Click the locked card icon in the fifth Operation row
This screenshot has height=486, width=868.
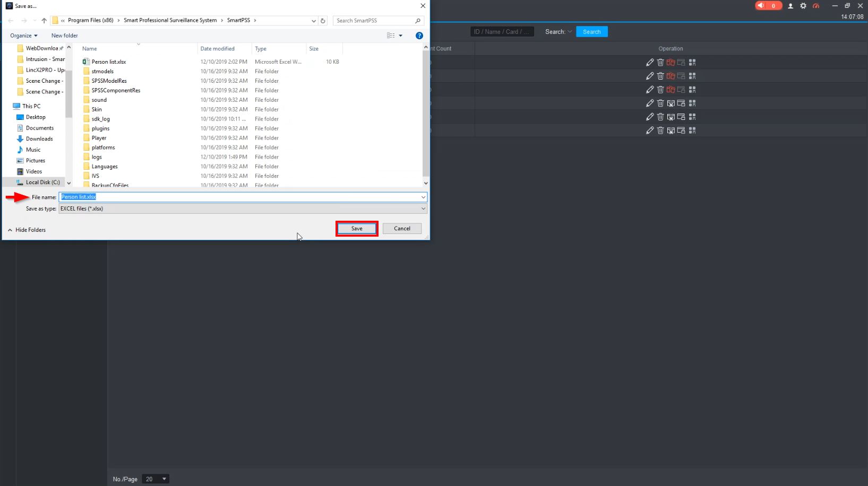pos(681,117)
